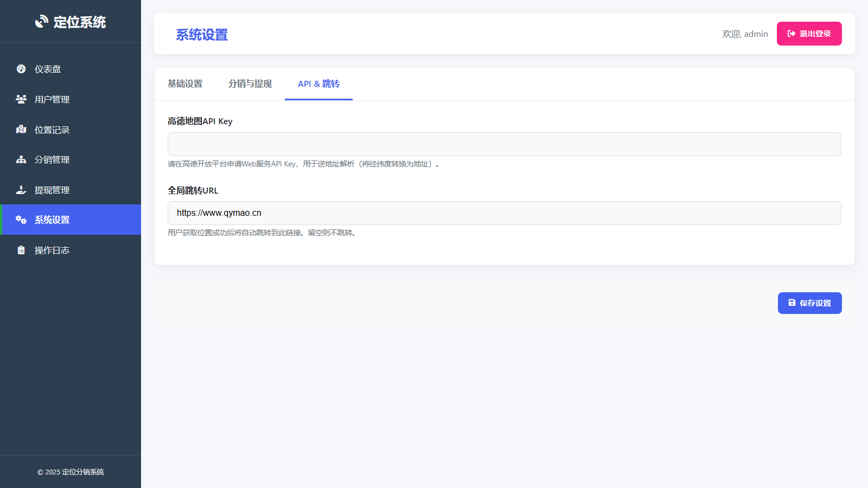Click the 欢迎, admin greeting text
Viewport: 868px width, 488px height.
(745, 34)
